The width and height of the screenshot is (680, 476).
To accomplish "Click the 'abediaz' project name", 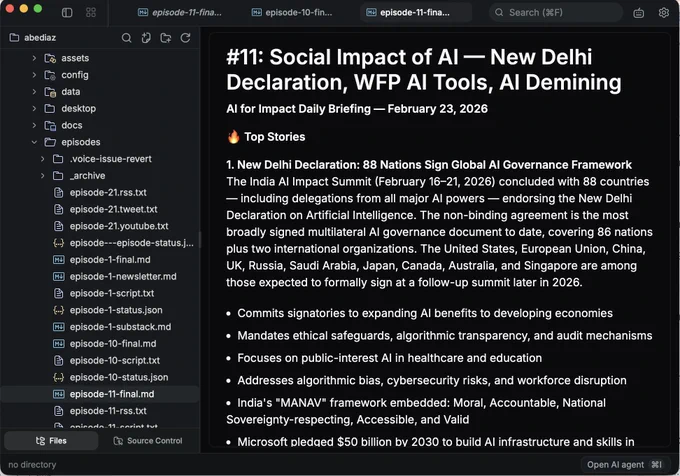I will pos(40,38).
